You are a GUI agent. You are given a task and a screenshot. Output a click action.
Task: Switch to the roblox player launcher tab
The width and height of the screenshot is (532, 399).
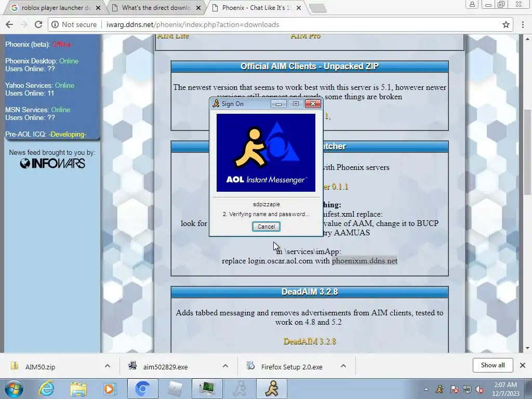(56, 7)
